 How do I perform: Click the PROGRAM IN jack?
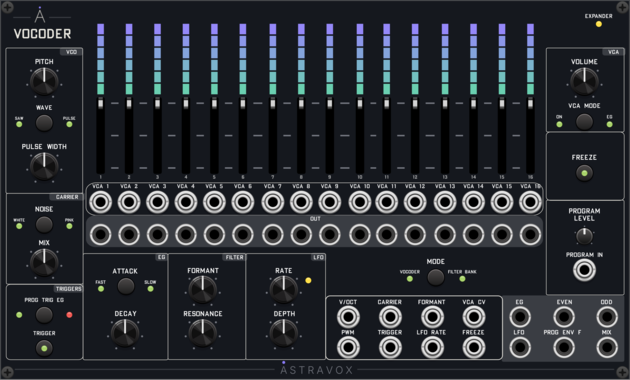point(584,270)
